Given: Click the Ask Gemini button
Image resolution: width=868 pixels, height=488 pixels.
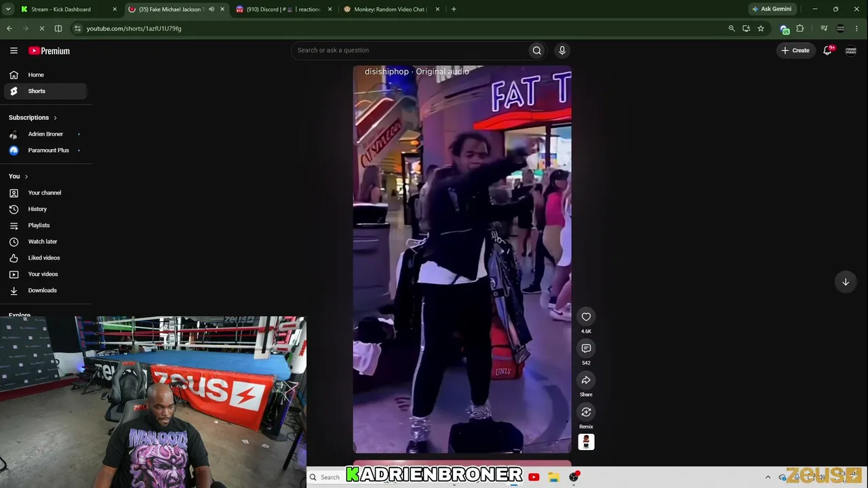Looking at the screenshot, I should [772, 9].
